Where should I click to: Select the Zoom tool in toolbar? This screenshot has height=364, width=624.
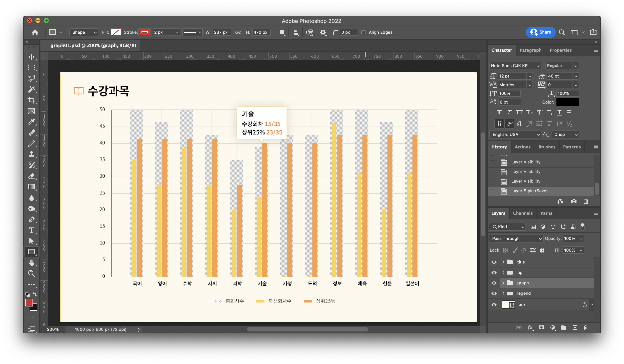[31, 273]
